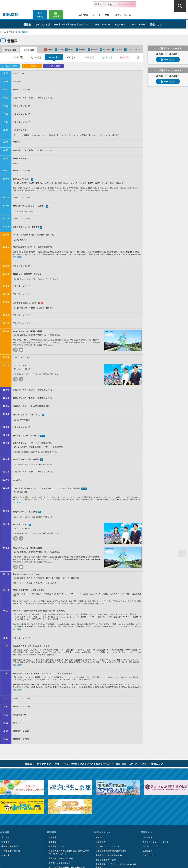This screenshot has width=188, height=868.
Task: Open the search magnifier icon
Action: pos(180,6)
